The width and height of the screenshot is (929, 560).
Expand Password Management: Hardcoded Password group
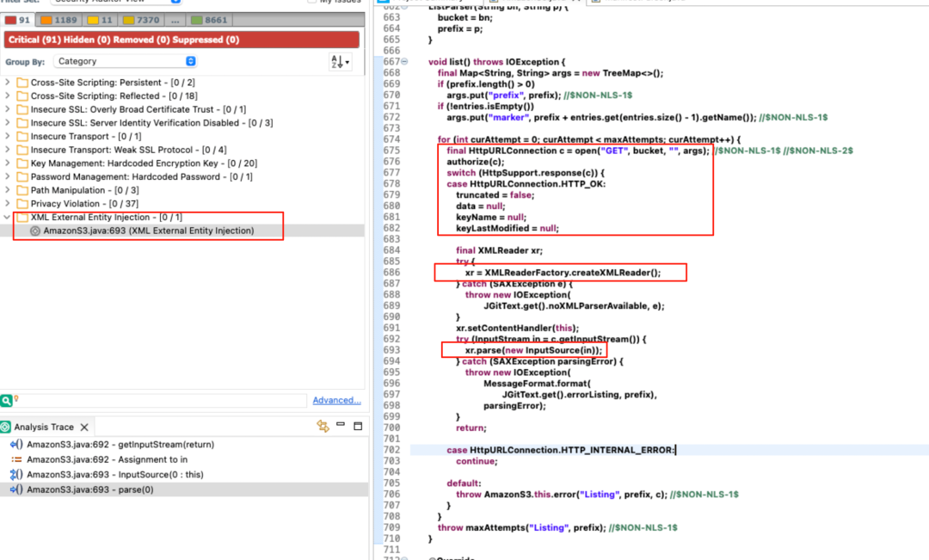click(x=7, y=176)
